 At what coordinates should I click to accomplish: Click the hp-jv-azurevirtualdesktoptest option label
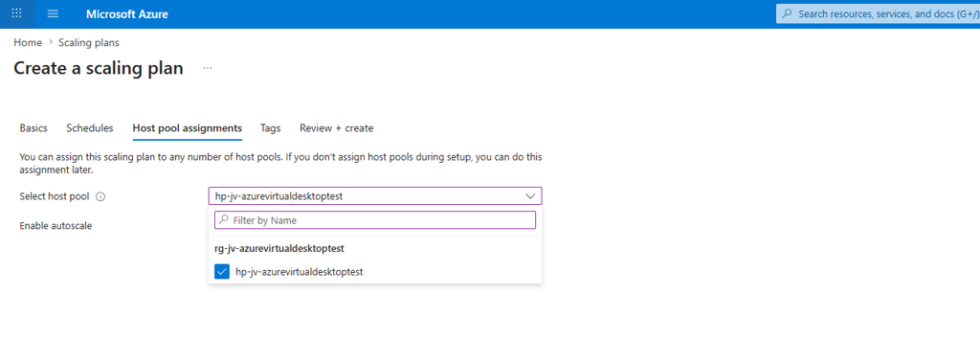[300, 272]
